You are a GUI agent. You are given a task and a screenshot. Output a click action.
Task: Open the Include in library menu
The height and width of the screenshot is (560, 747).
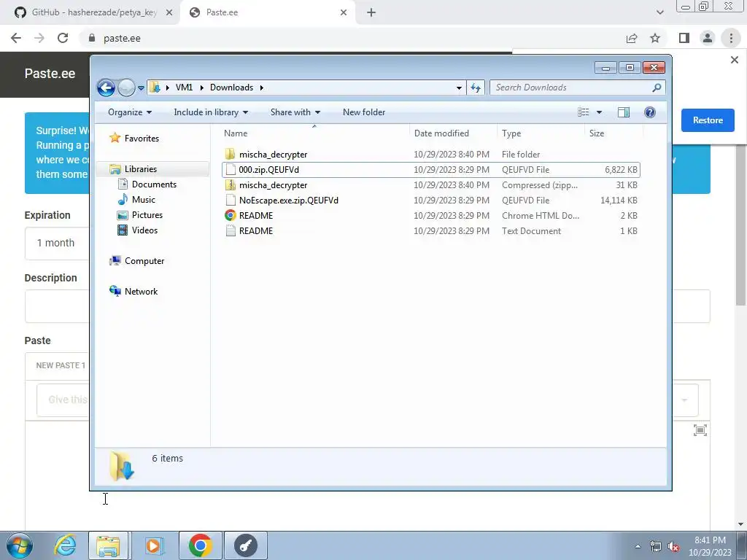pyautogui.click(x=211, y=112)
